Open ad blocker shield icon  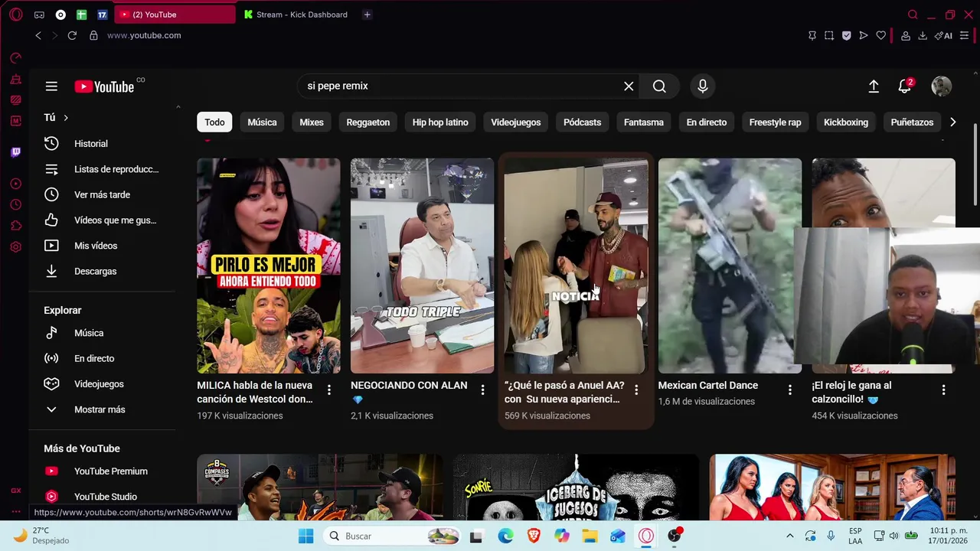click(846, 35)
